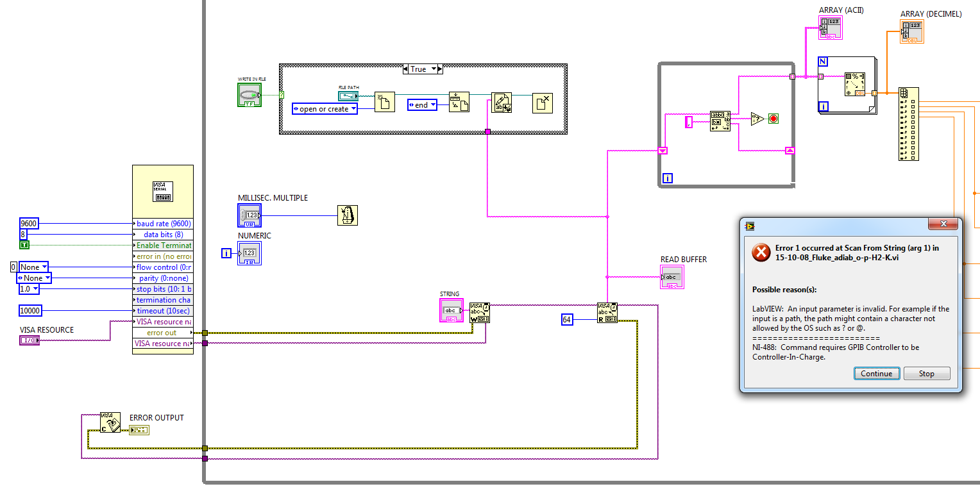Viewport: 980px width, 491px height.
Task: Select the Write to Text File node
Action: pyautogui.click(x=502, y=103)
